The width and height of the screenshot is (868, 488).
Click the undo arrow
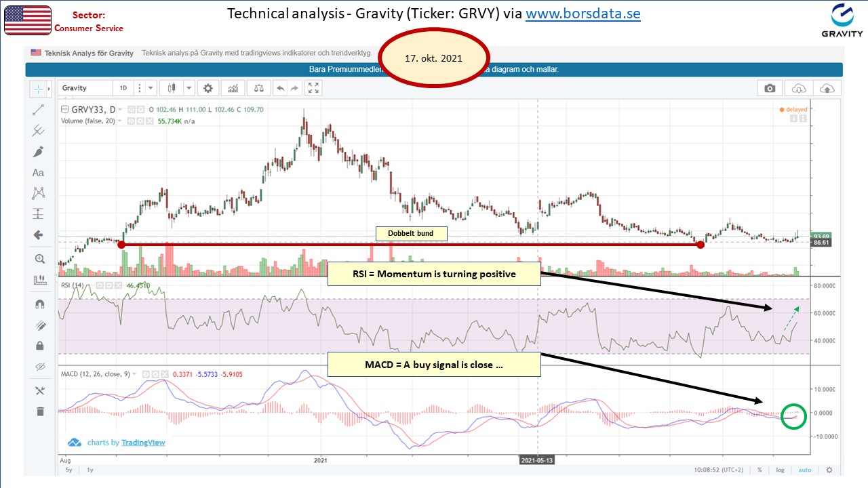[x=280, y=88]
